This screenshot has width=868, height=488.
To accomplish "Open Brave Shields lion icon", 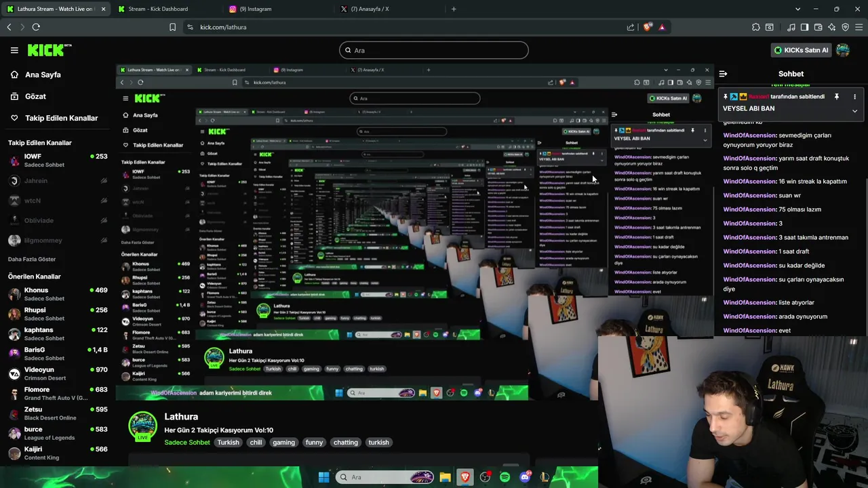I will click(x=648, y=27).
